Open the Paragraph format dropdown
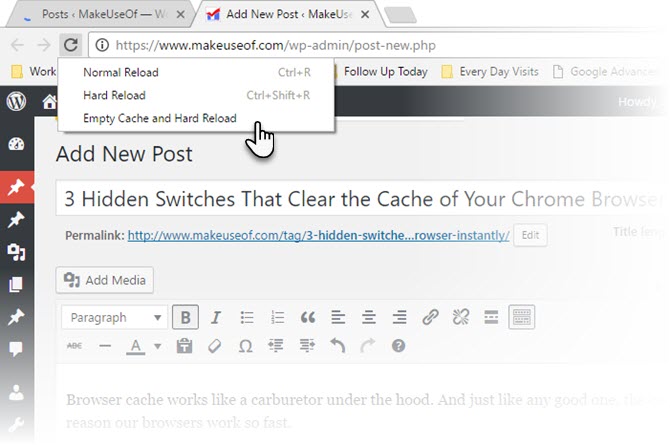 click(113, 318)
